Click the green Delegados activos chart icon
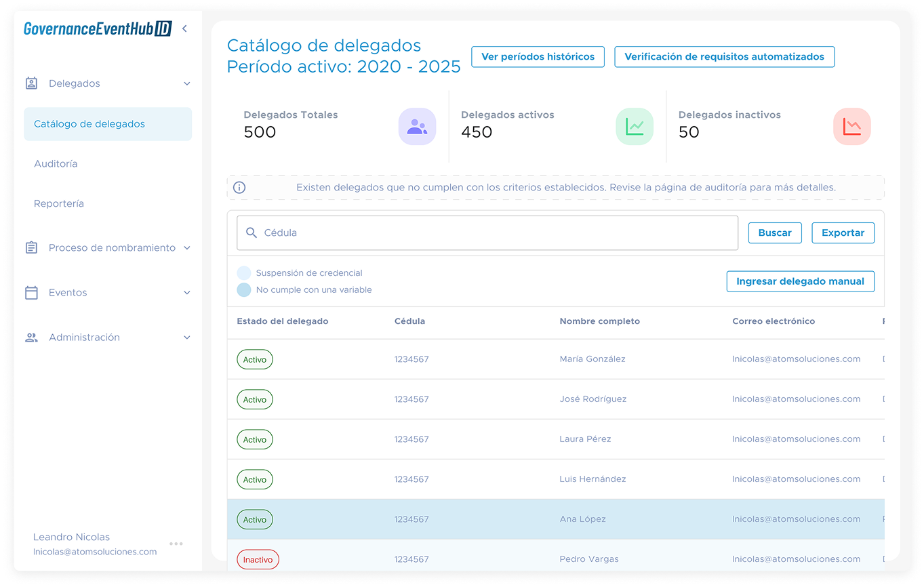924x587 pixels. click(635, 127)
